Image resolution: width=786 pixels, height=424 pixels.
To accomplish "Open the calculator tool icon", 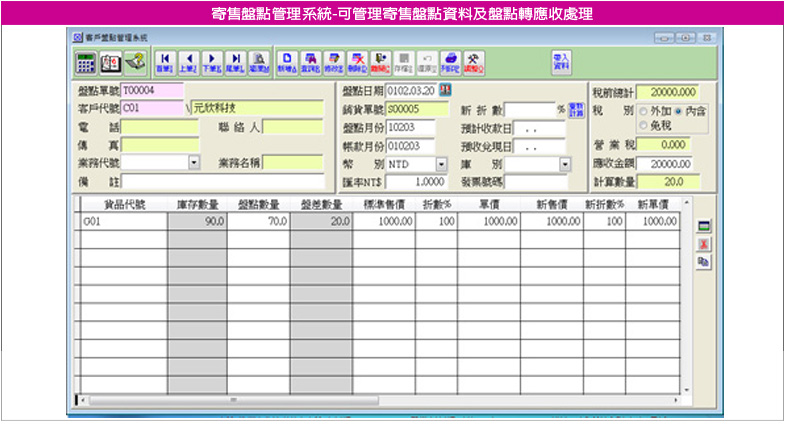I will point(87,62).
